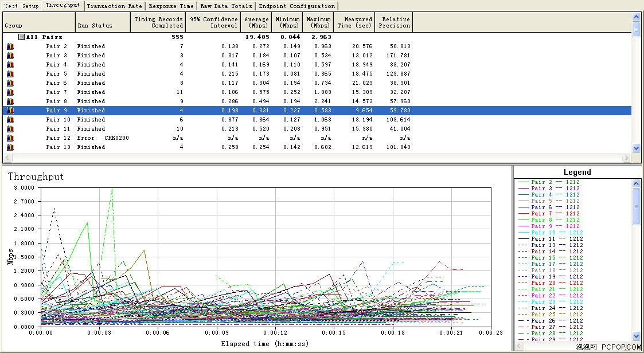Click the pair icon beside Pair 11
Image resolution: width=644 pixels, height=353 pixels.
point(10,129)
